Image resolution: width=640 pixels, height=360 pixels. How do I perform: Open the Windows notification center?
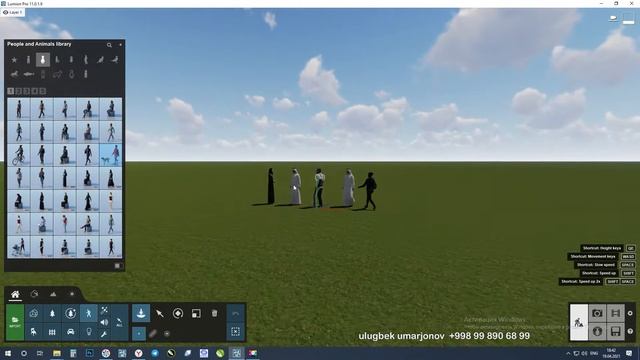629,353
